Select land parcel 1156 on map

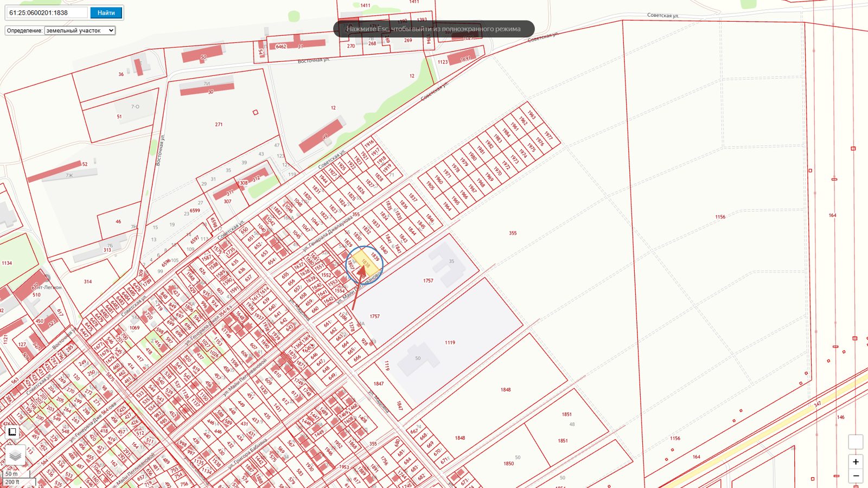tap(719, 217)
